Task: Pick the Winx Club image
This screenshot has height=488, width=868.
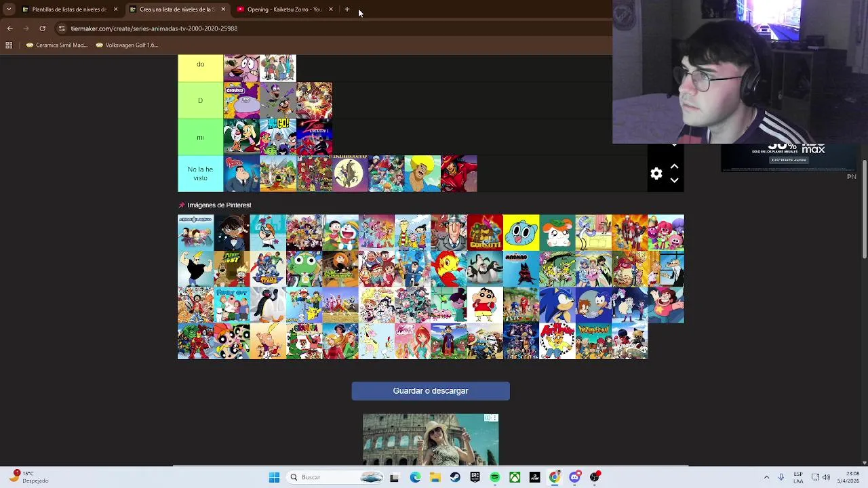Action: click(413, 341)
